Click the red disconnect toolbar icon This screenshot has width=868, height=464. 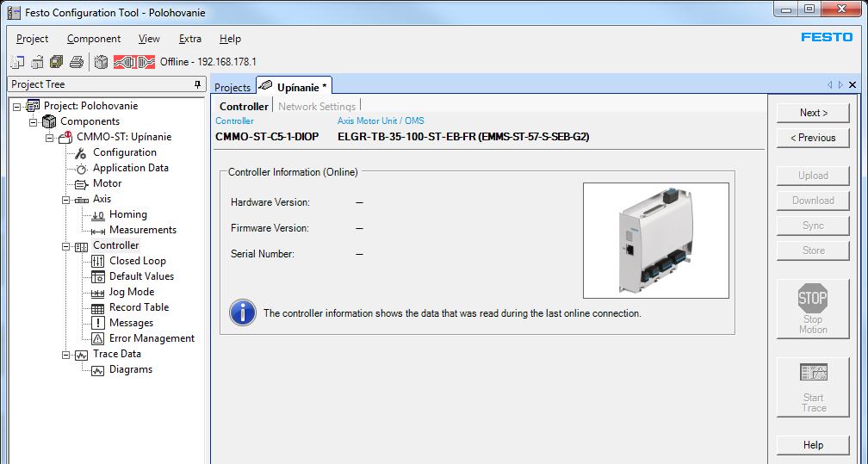[146, 62]
